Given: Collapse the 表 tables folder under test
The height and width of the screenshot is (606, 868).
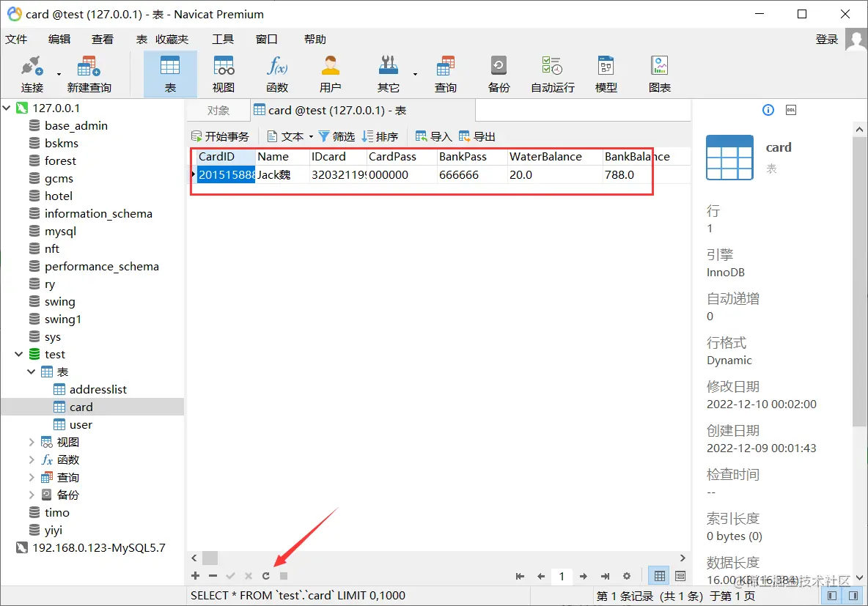Looking at the screenshot, I should pos(31,372).
